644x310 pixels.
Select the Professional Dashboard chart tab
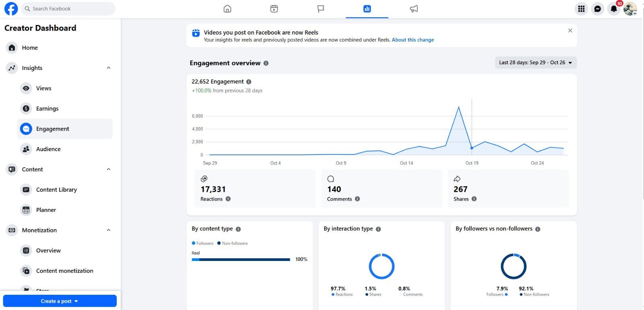pyautogui.click(x=367, y=9)
